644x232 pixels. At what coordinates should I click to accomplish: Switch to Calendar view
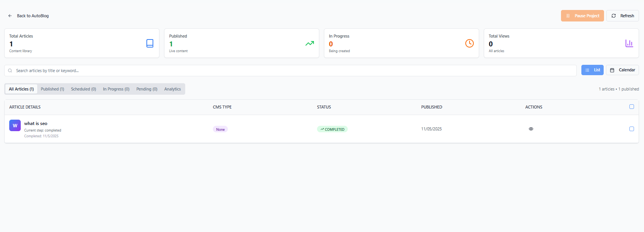tap(622, 70)
